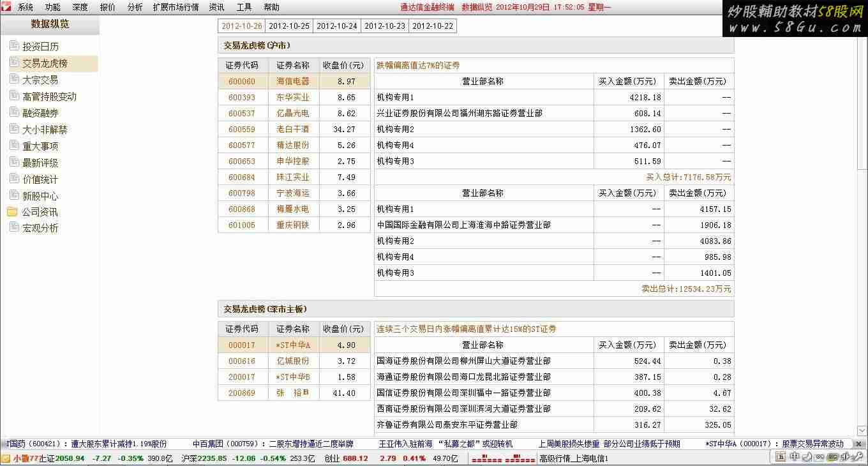Open 高管持股变动 in the sidebar
Image resolution: width=868 pixels, height=466 pixels.
[x=49, y=96]
